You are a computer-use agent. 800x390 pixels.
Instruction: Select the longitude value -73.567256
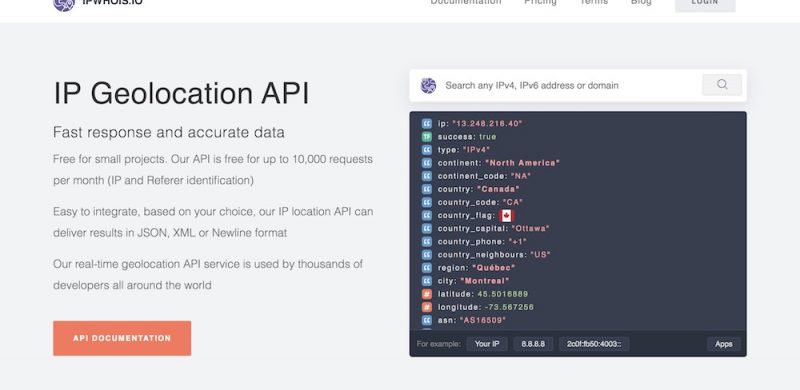point(509,307)
